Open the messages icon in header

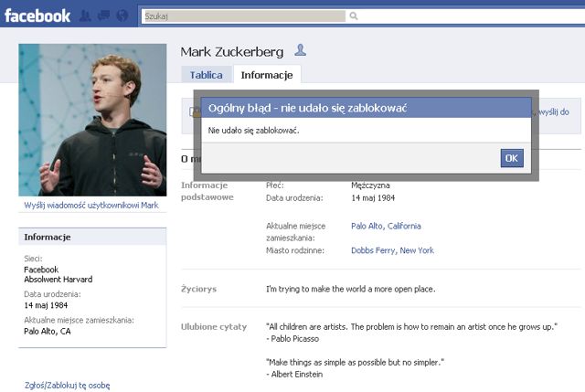tap(103, 16)
